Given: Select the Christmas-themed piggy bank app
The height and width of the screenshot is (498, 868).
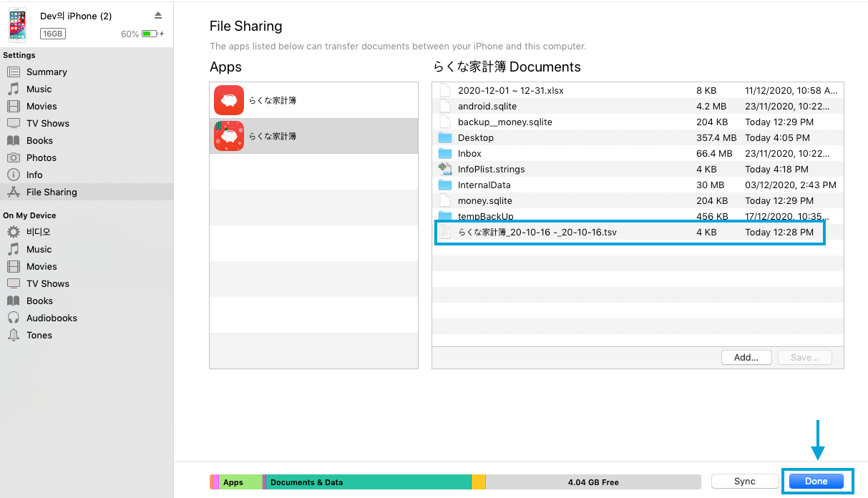Looking at the screenshot, I should click(229, 136).
